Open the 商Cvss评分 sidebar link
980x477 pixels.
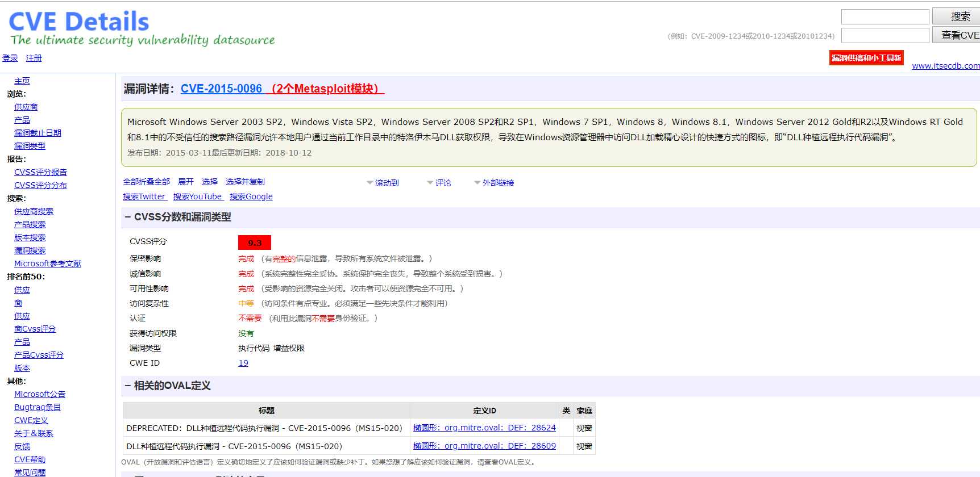[35, 329]
